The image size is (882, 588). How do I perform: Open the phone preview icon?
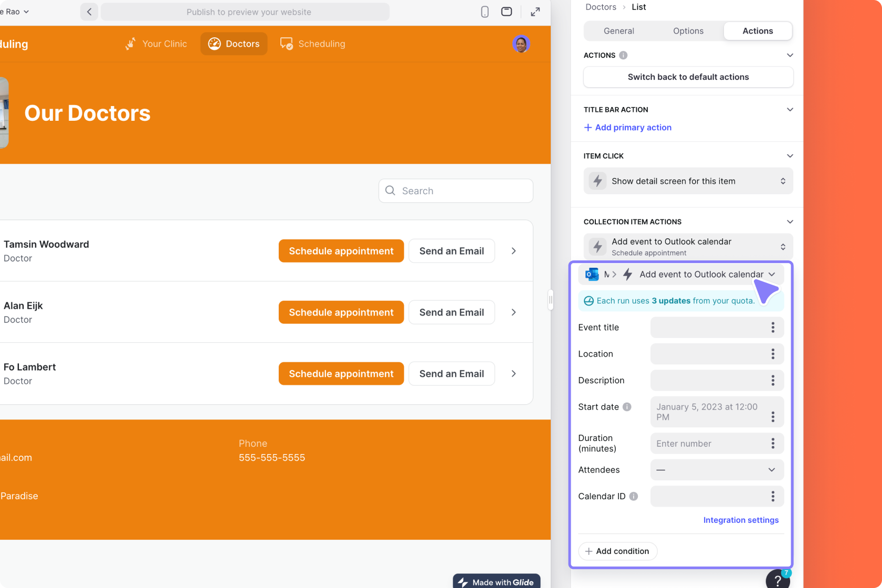(x=485, y=12)
